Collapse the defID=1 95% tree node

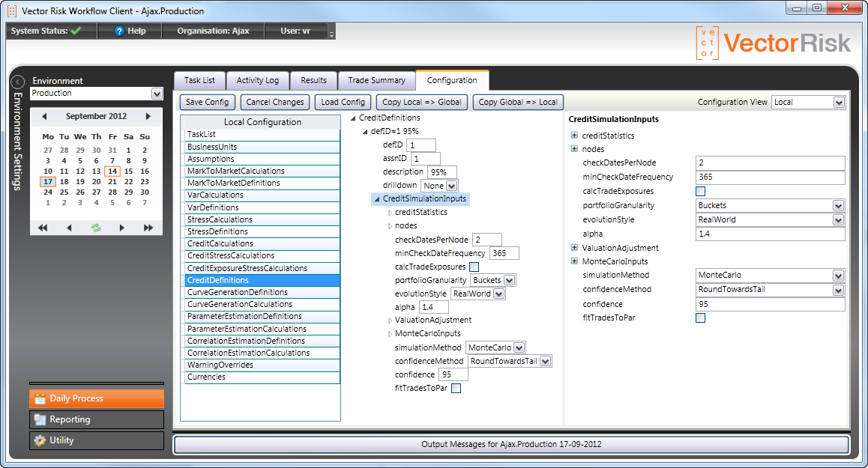[x=365, y=132]
